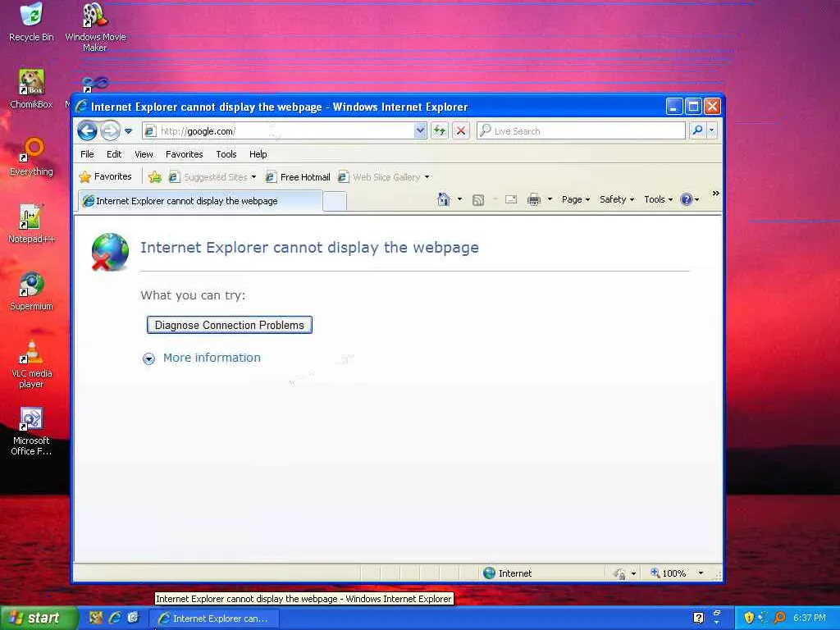Click the Notepad++ desktop icon
Image resolution: width=840 pixels, height=630 pixels.
(31, 225)
